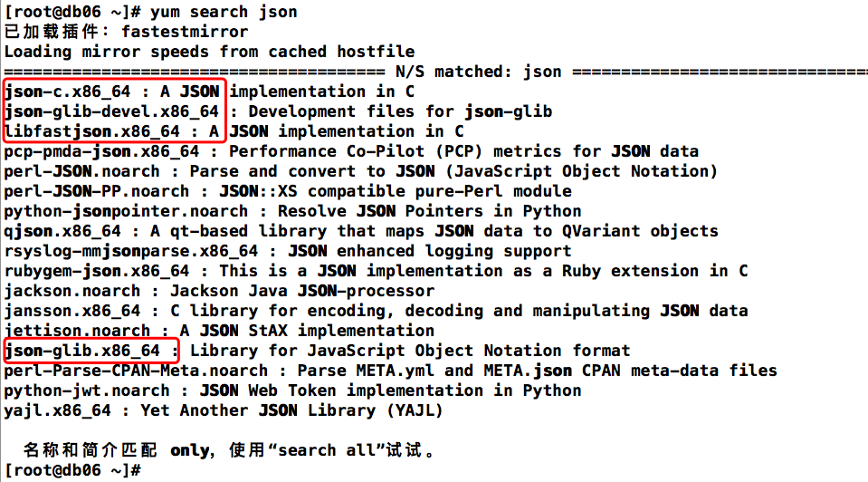
Task: Click the json-c.x86_64 package name
Action: pyautogui.click(x=67, y=92)
